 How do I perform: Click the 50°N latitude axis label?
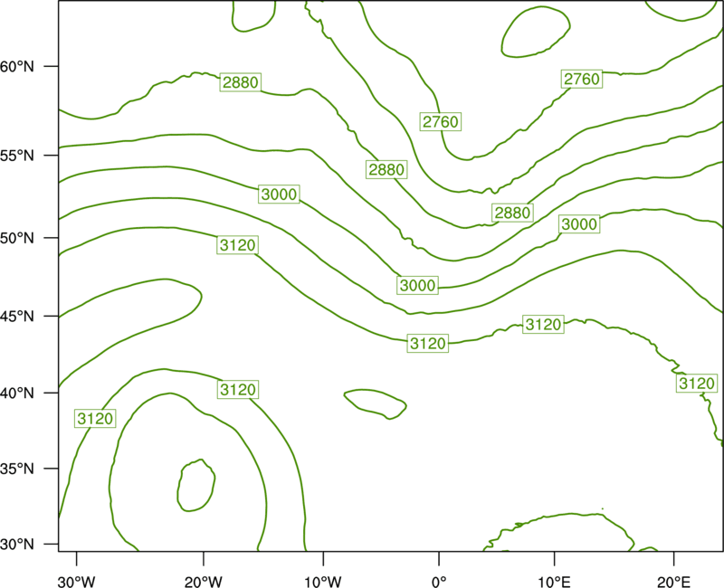click(17, 238)
